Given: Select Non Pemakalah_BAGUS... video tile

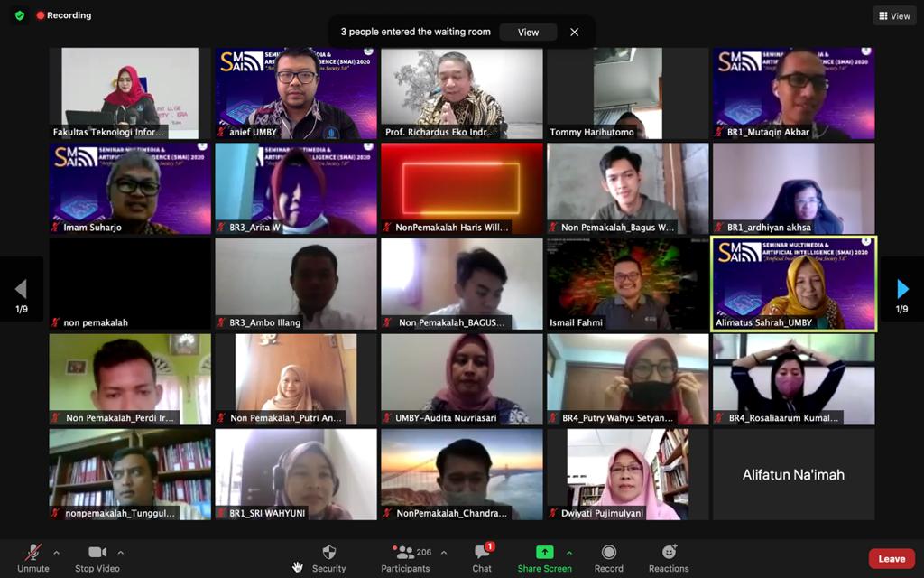Looking at the screenshot, I should coord(462,284).
